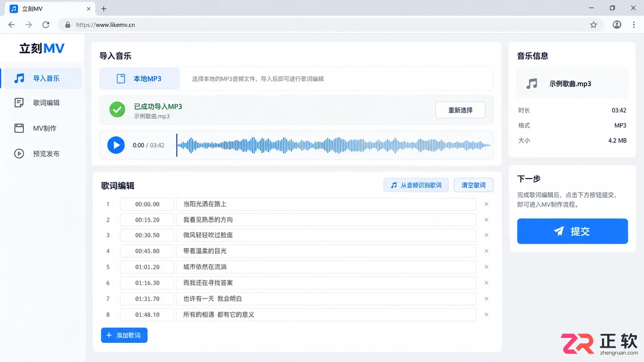
Task: Edit the 00:00.00 timestamp field
Action: click(147, 204)
